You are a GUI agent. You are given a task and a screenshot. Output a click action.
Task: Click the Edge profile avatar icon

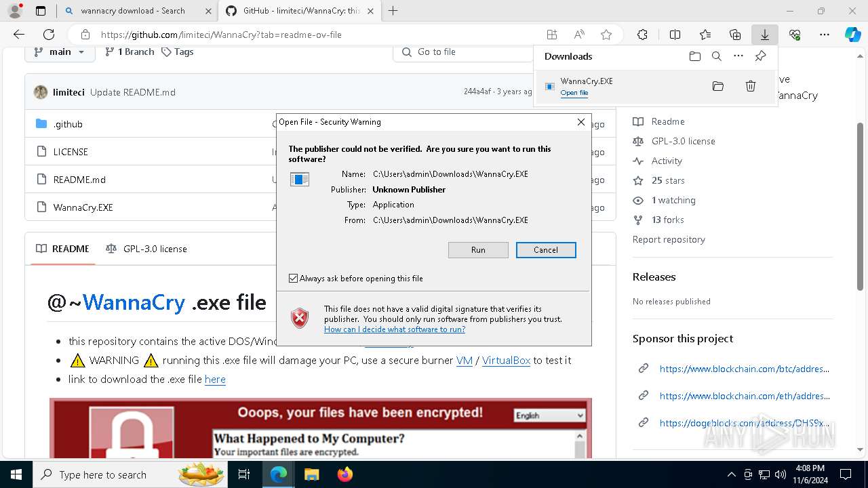click(x=15, y=11)
